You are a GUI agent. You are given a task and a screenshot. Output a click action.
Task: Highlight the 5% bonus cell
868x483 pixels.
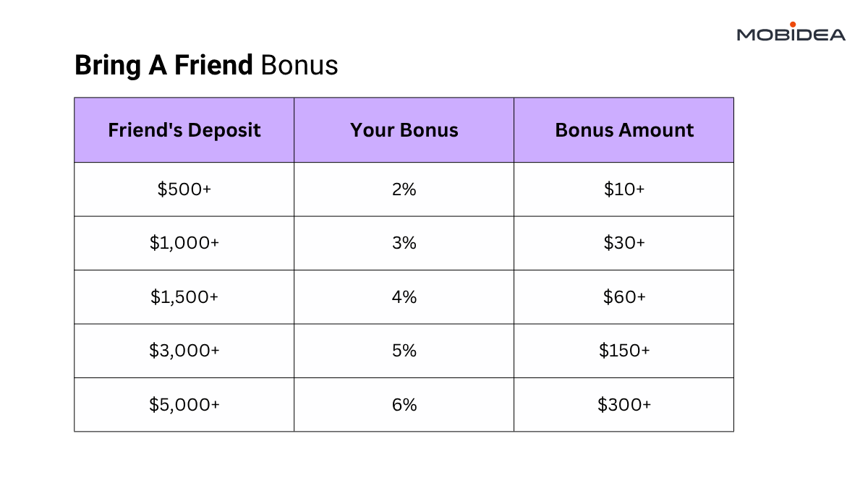pos(404,351)
